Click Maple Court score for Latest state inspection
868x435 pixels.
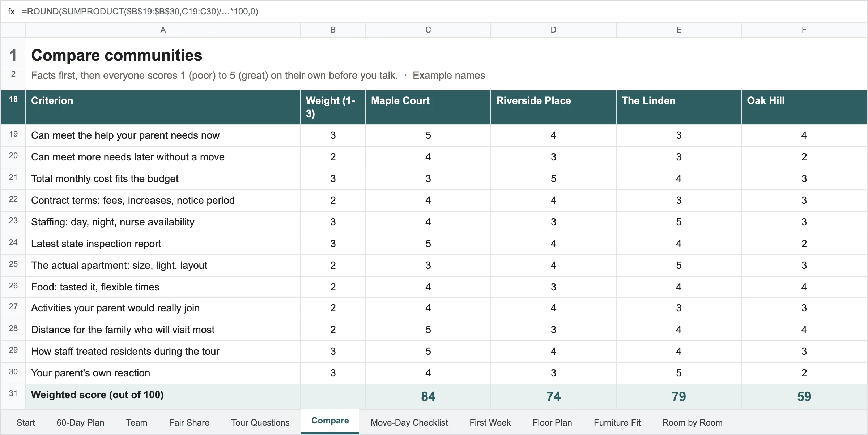pyautogui.click(x=428, y=244)
